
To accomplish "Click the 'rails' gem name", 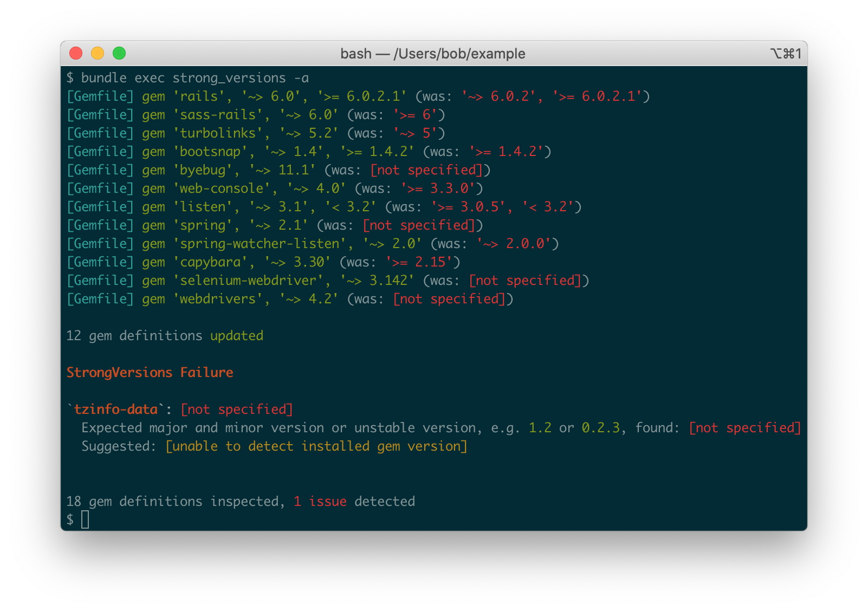I will [199, 96].
